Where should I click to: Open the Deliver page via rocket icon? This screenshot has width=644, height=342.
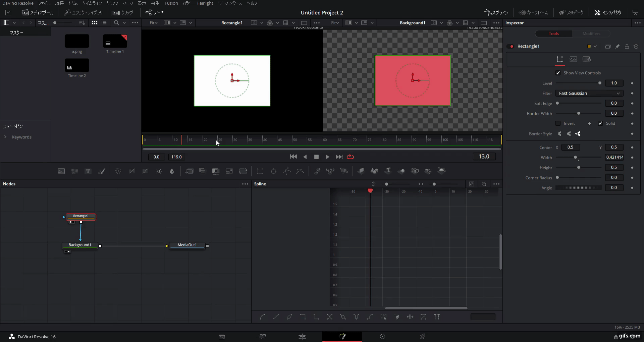click(423, 336)
